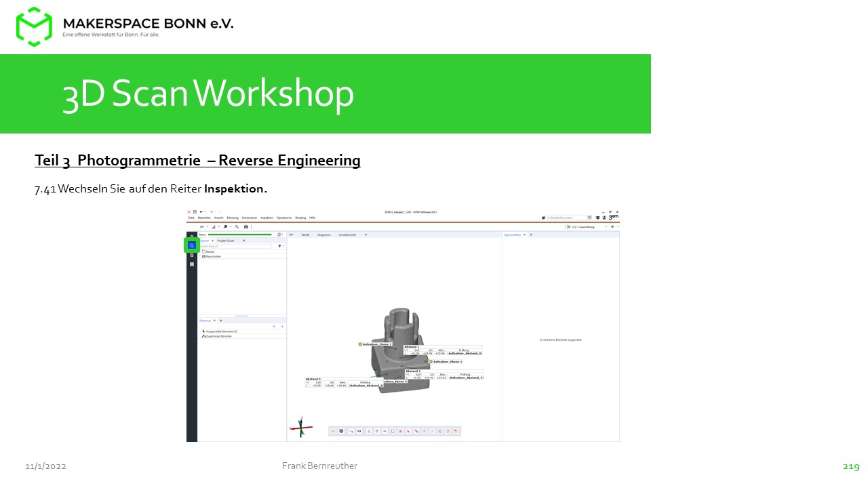The image size is (868, 488).
Task: Select the Bauteil tree item
Action: click(210, 251)
